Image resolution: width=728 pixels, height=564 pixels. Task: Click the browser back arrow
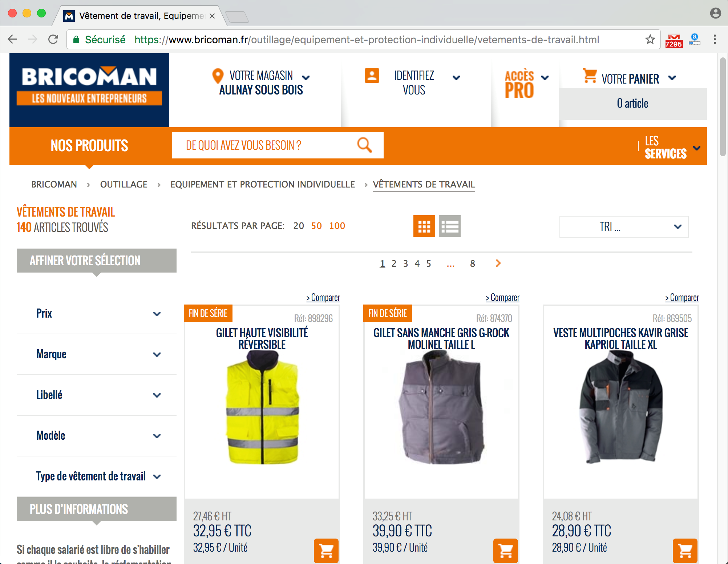click(12, 39)
